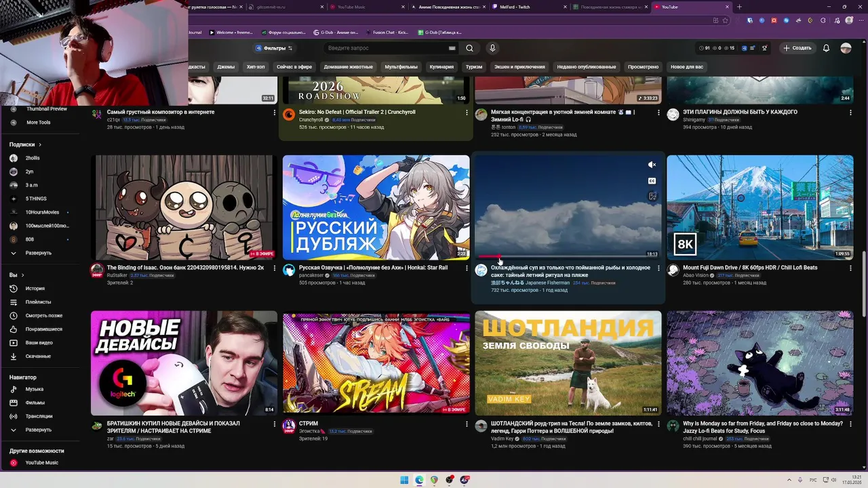Bookmark this page with star icon

pyautogui.click(x=725, y=20)
